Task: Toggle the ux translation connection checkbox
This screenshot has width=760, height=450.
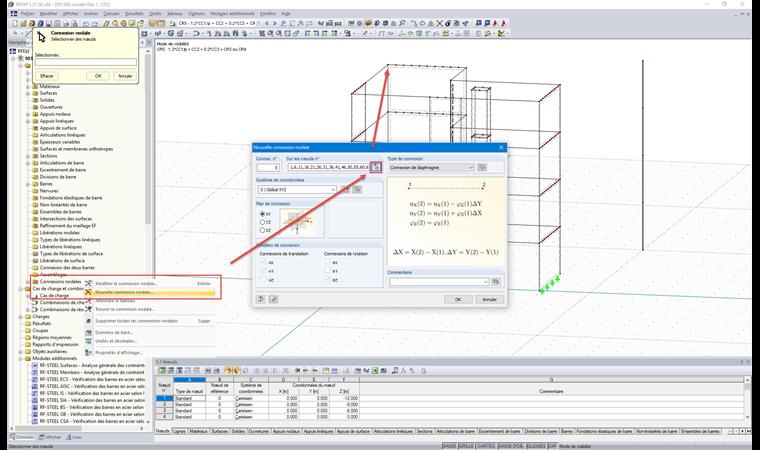Action: click(x=264, y=262)
